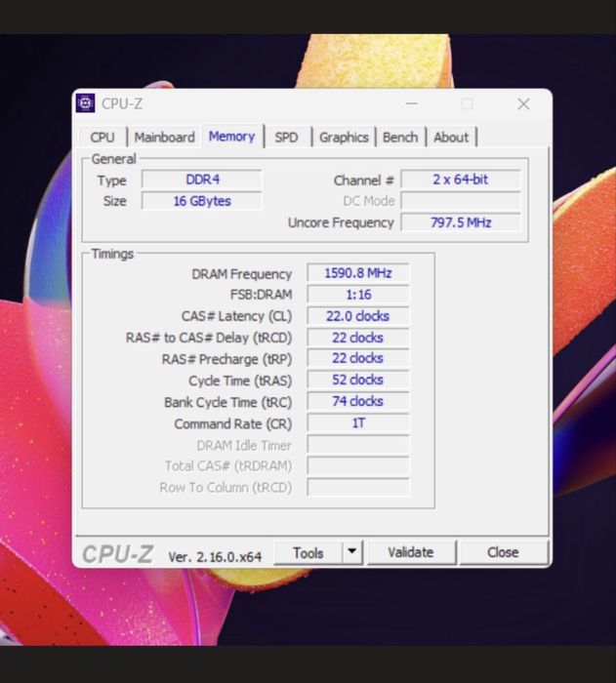Viewport: 616px width, 683px height.
Task: Go to the SPD tab
Action: 286,138
